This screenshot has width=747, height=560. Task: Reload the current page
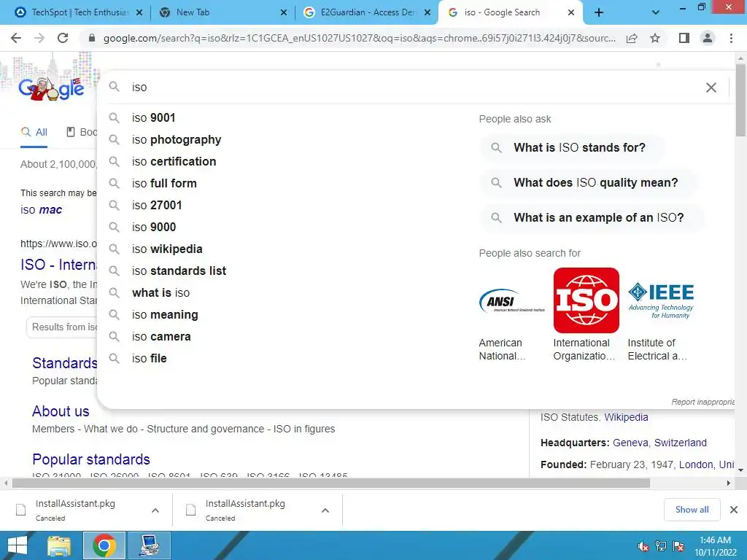[x=63, y=38]
